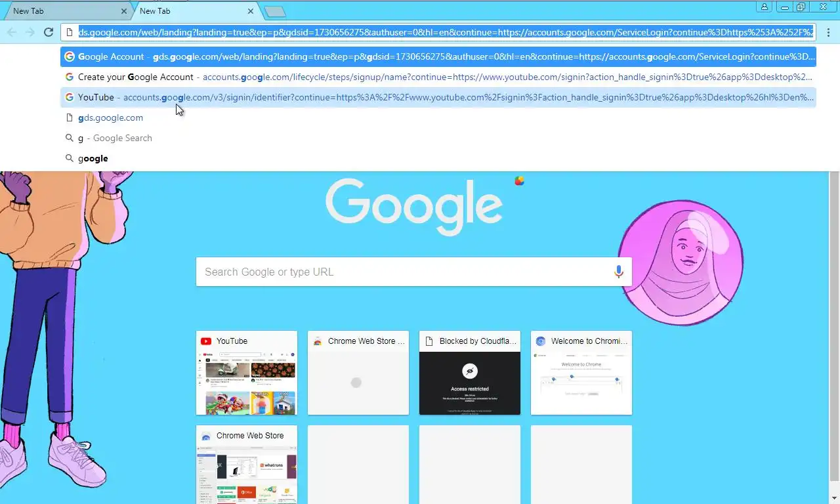Image resolution: width=840 pixels, height=504 pixels.
Task: Select the 'google' search suggestion
Action: 438,158
